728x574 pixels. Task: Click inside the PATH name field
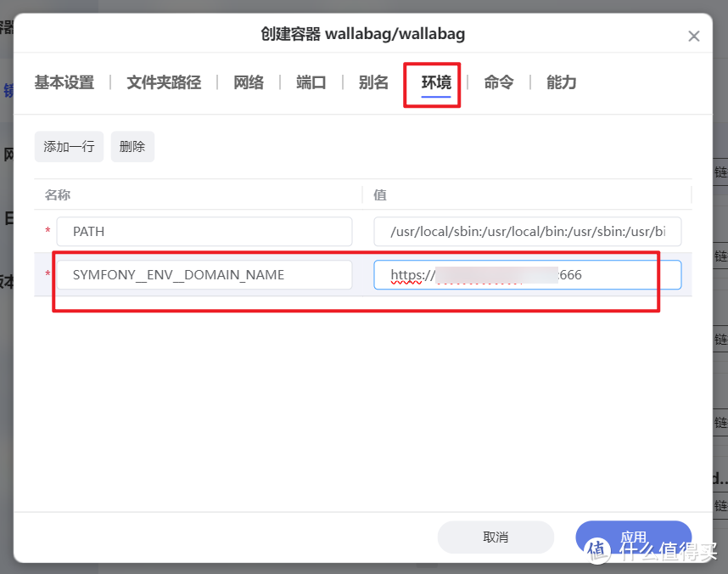(204, 231)
